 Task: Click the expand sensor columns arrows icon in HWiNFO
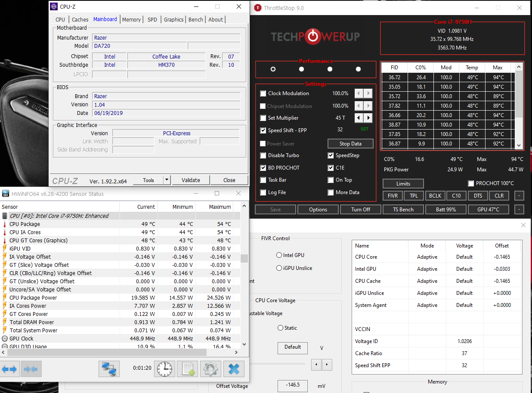pyautogui.click(x=9, y=369)
